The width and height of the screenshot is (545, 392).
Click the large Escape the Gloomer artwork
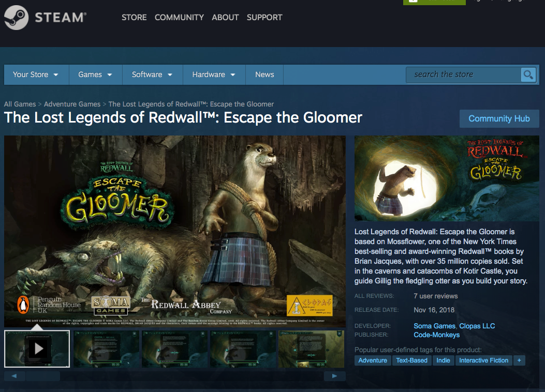coord(175,231)
